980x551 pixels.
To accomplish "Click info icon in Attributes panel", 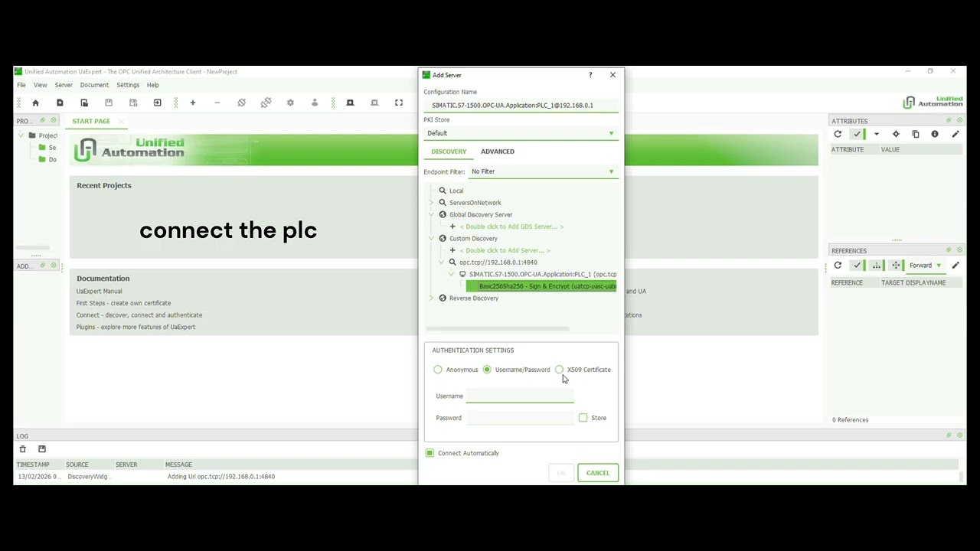I will 935,134.
